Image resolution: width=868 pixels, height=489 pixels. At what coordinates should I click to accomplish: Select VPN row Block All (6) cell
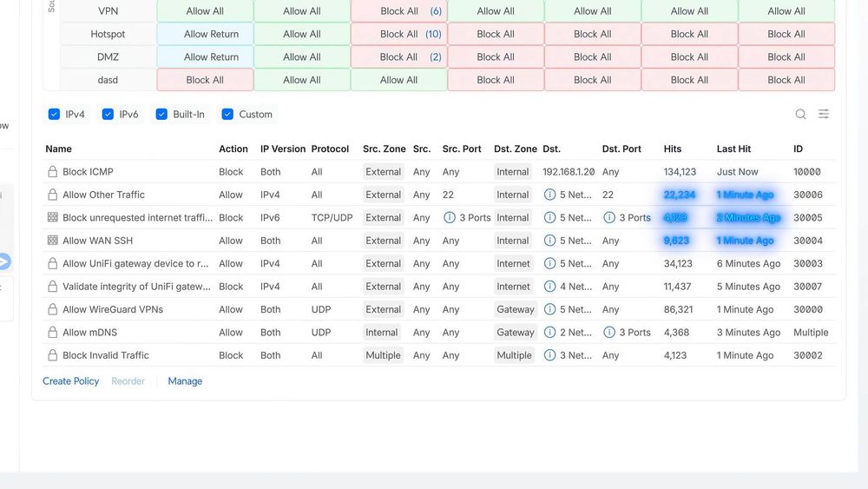(399, 11)
